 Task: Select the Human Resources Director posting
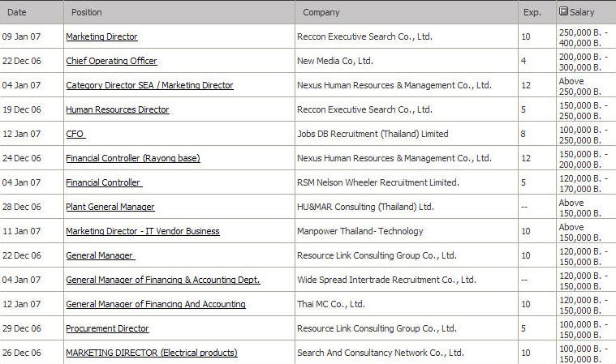click(x=118, y=109)
